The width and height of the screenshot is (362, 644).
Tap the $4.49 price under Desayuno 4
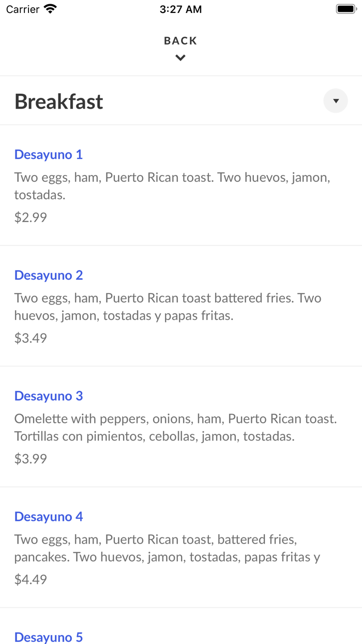point(31,579)
